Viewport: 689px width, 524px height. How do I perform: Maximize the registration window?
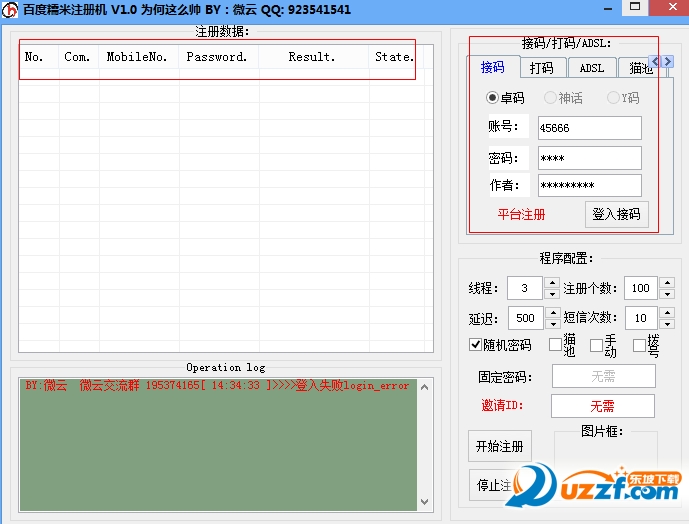(x=635, y=8)
